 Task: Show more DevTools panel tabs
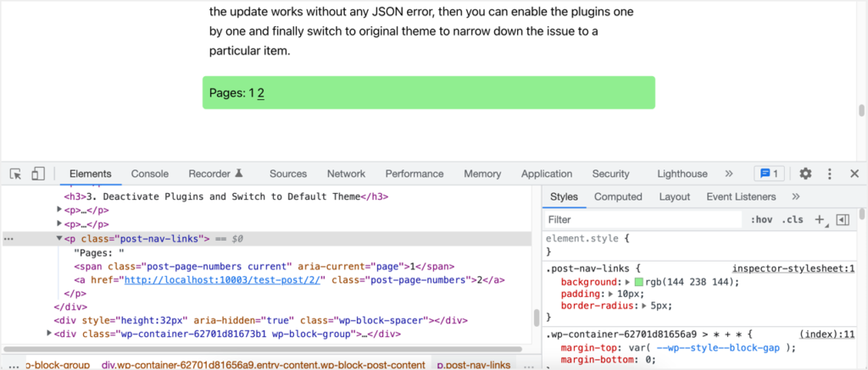(728, 174)
